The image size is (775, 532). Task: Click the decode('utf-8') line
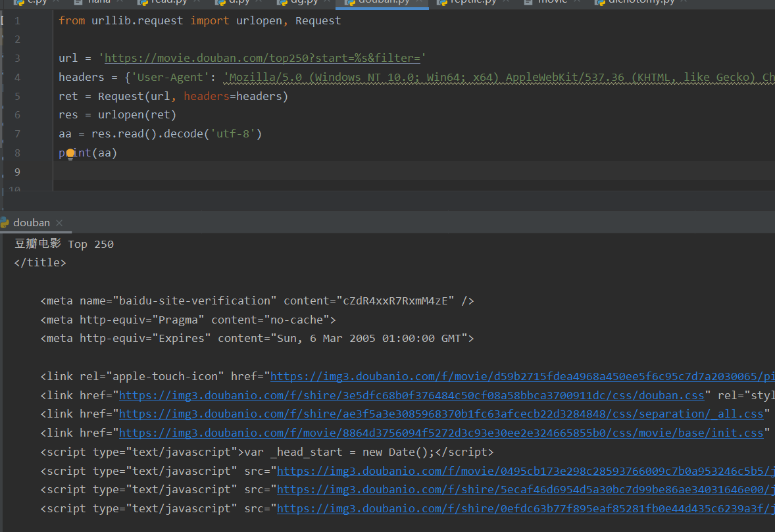(x=160, y=134)
